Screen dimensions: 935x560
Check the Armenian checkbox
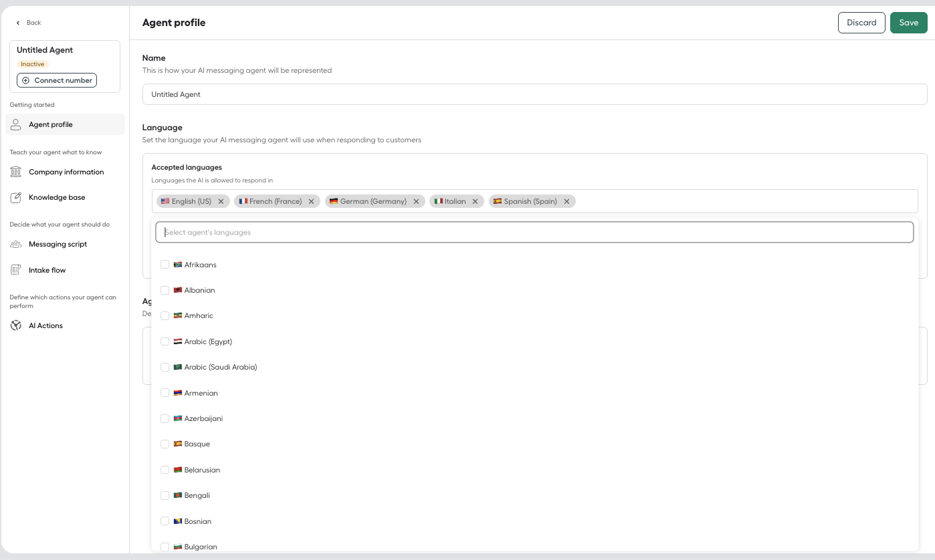165,393
